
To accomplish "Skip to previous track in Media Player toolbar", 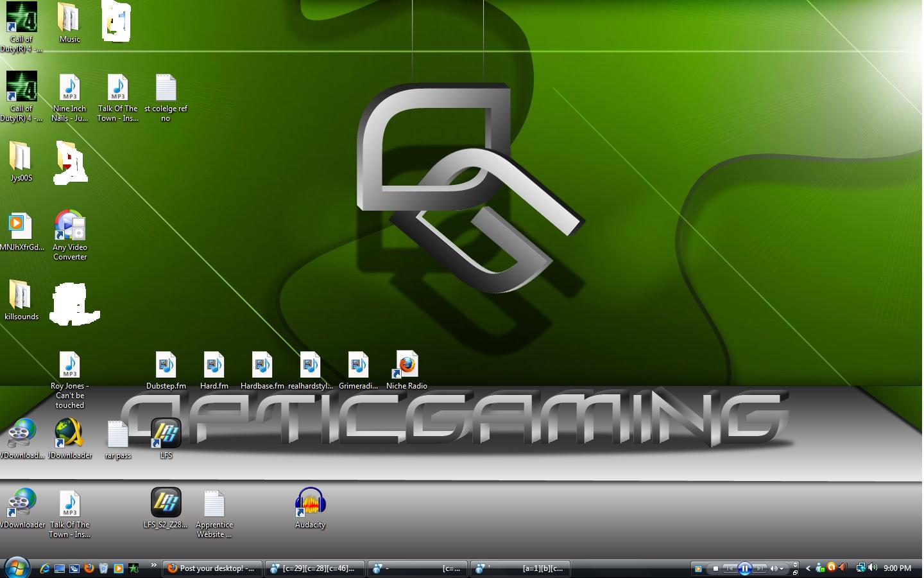I will coord(730,568).
